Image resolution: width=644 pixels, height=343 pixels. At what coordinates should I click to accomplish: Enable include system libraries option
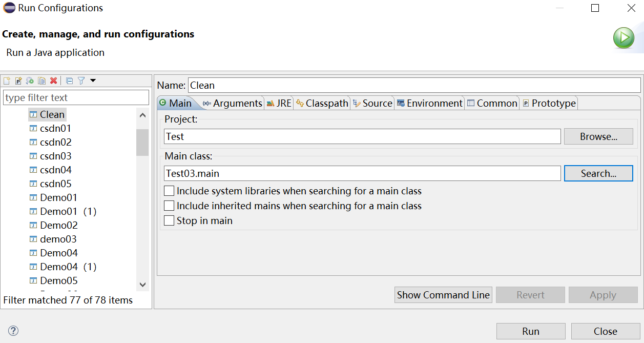(169, 191)
